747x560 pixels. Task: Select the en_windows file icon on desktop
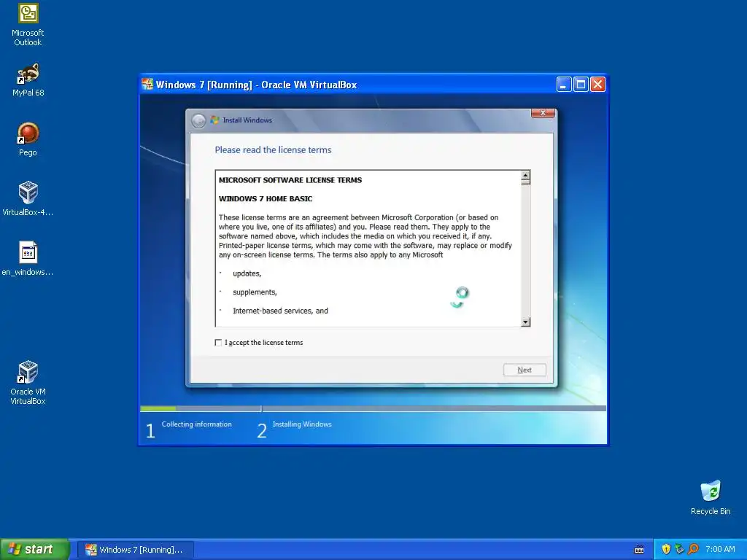pyautogui.click(x=28, y=259)
